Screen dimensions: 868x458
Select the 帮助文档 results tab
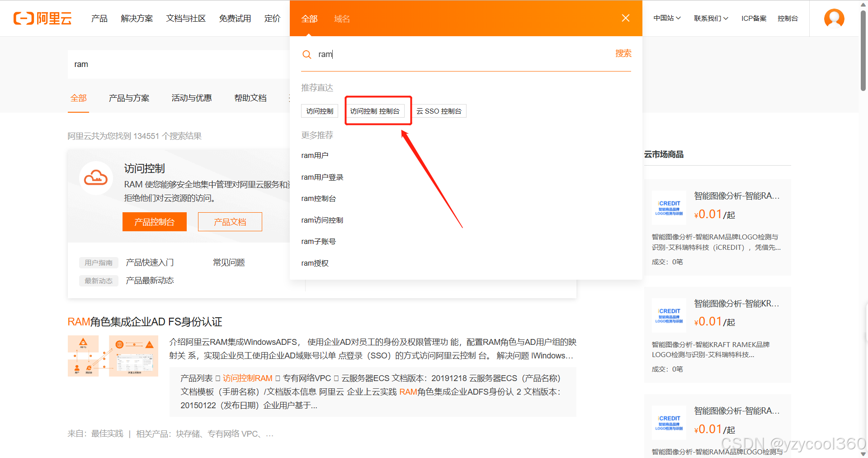click(250, 98)
